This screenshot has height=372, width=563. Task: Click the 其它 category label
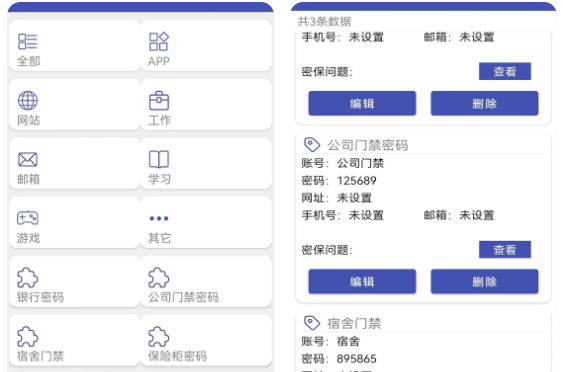pyautogui.click(x=159, y=238)
